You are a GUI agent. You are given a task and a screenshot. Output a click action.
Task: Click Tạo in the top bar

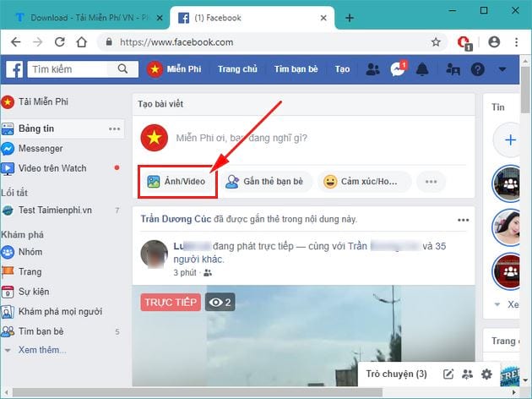point(342,69)
